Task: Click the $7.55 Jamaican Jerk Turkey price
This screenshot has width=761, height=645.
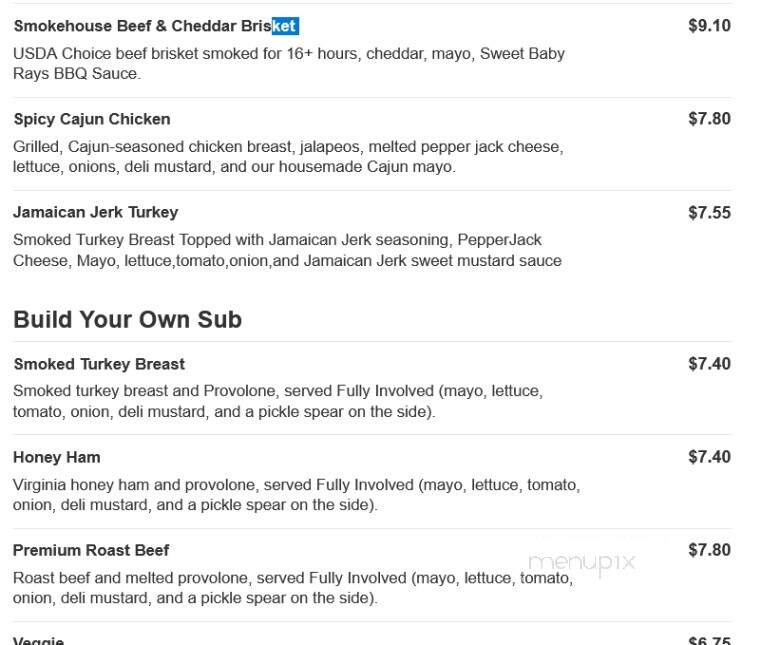Action: click(x=709, y=213)
